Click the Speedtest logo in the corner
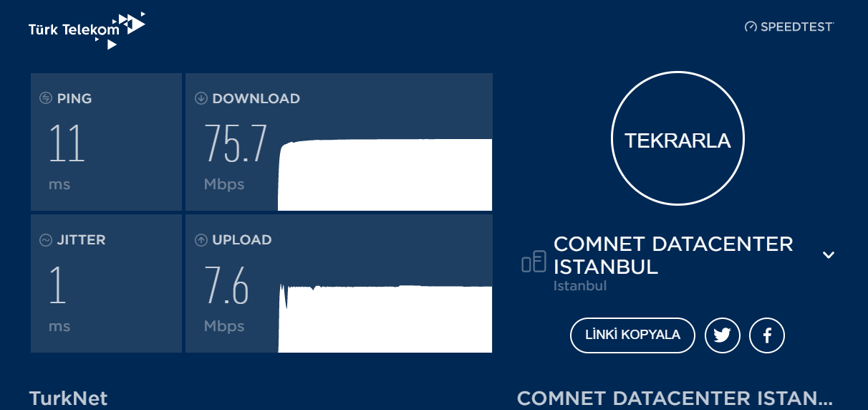Viewport: 868px width, 410px height. point(789,27)
